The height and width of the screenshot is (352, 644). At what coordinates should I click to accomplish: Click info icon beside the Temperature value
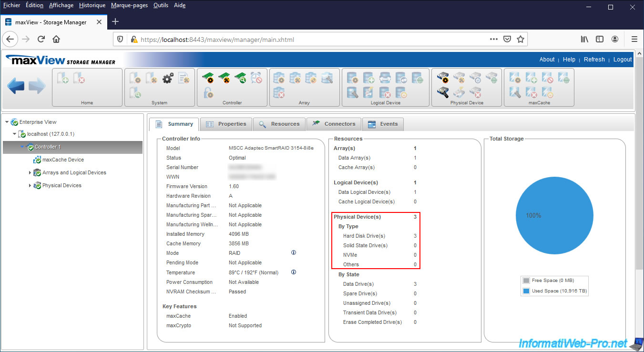coord(294,272)
